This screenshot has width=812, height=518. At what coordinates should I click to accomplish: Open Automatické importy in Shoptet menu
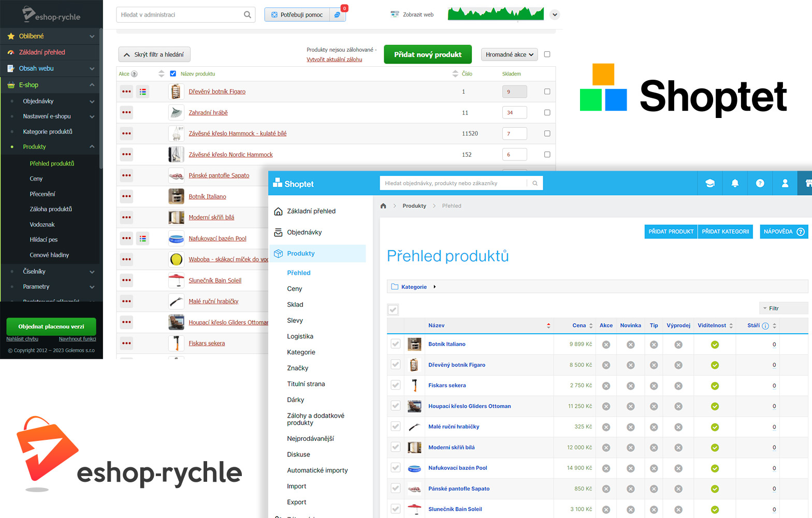[317, 470]
